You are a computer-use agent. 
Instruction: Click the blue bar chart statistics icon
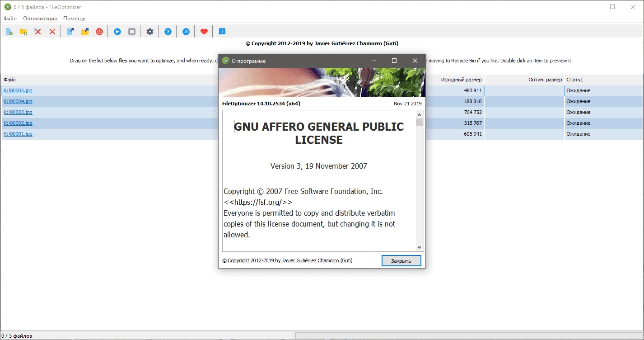tap(186, 32)
